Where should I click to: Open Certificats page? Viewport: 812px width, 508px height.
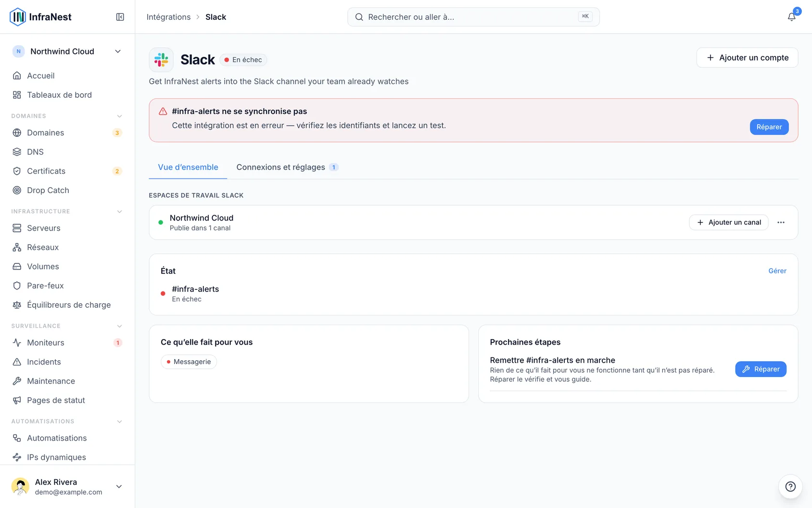(67, 171)
